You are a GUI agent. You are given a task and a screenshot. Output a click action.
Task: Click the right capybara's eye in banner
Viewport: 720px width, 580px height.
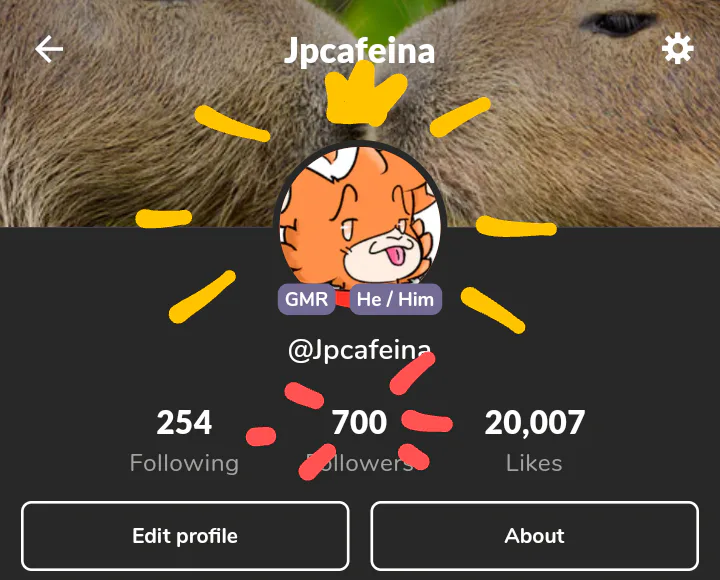(618, 23)
